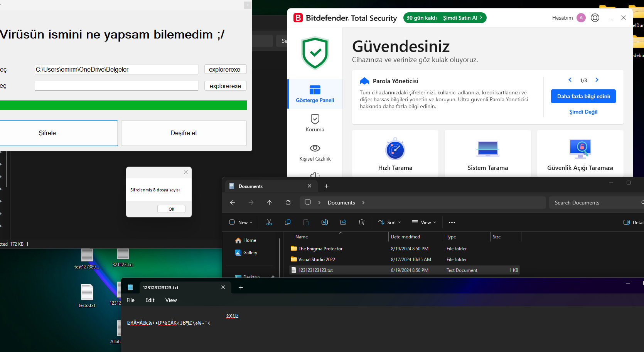Viewport: 644px width, 352px height.
Task: Delete selected file in Explorer toolbar
Action: (362, 222)
